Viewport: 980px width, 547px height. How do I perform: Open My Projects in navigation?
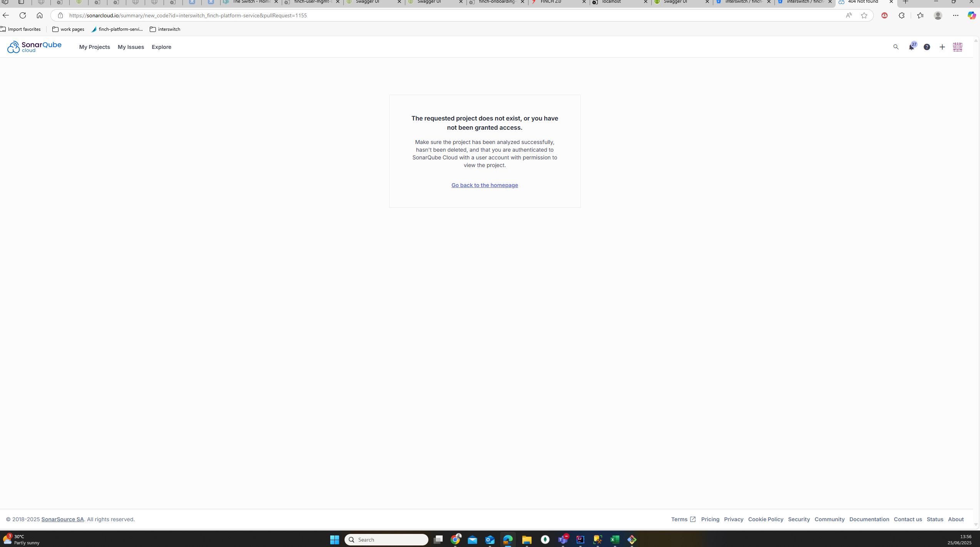coord(94,47)
